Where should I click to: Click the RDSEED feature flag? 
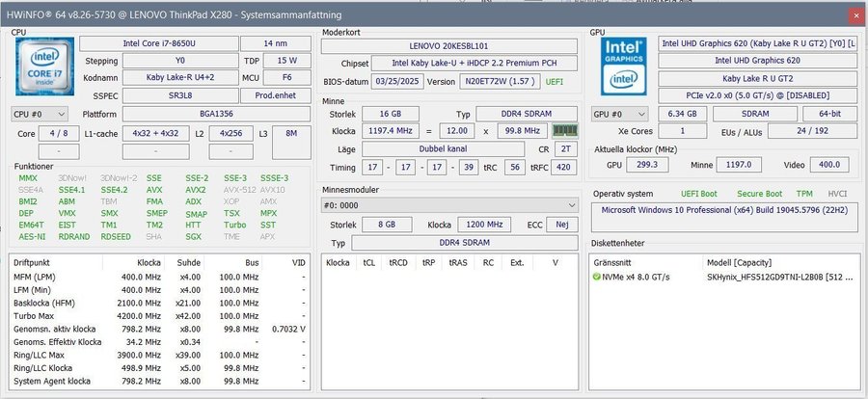pyautogui.click(x=116, y=237)
